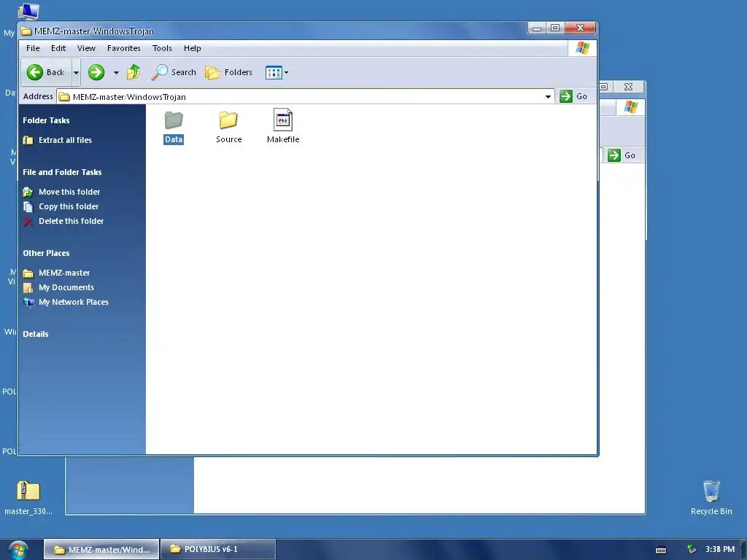The image size is (747, 560).
Task: Open the Forward history dropdown arrow
Action: tap(116, 73)
